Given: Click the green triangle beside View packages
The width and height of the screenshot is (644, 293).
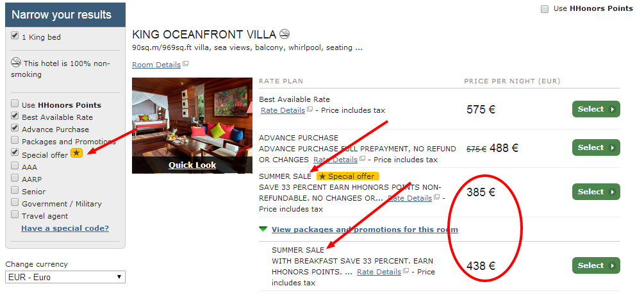Looking at the screenshot, I should tap(263, 229).
